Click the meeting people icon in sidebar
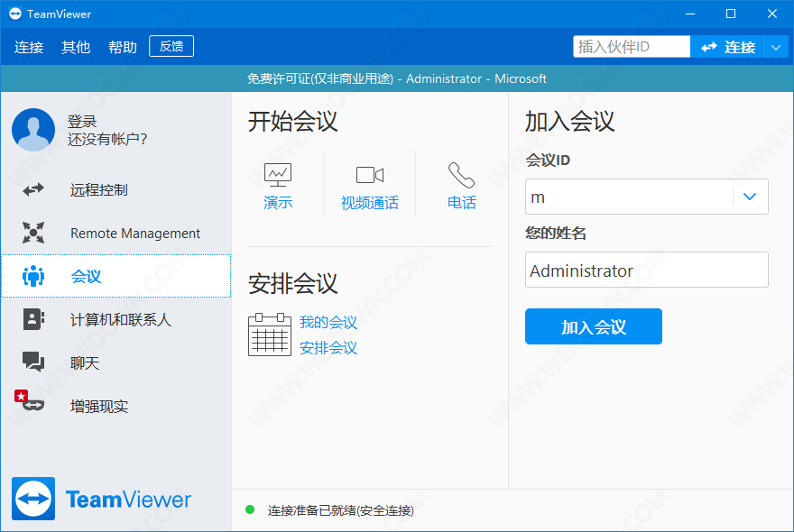This screenshot has height=532, width=794. [33, 276]
